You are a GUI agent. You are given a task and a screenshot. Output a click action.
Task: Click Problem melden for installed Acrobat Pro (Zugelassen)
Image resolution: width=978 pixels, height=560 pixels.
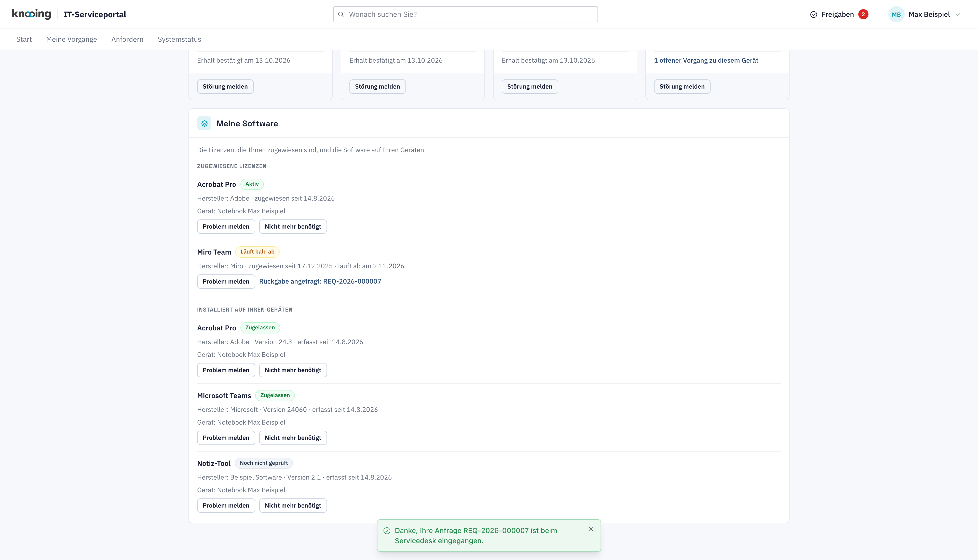[x=226, y=370]
